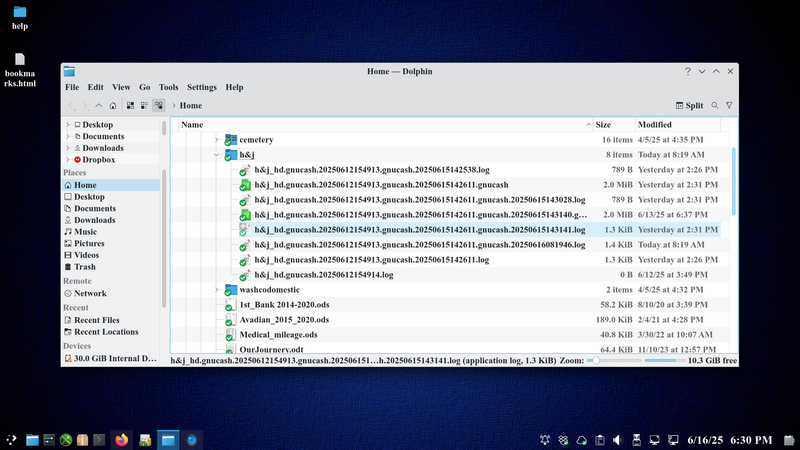Launch Firefox from the taskbar
800x450 pixels.
point(122,439)
